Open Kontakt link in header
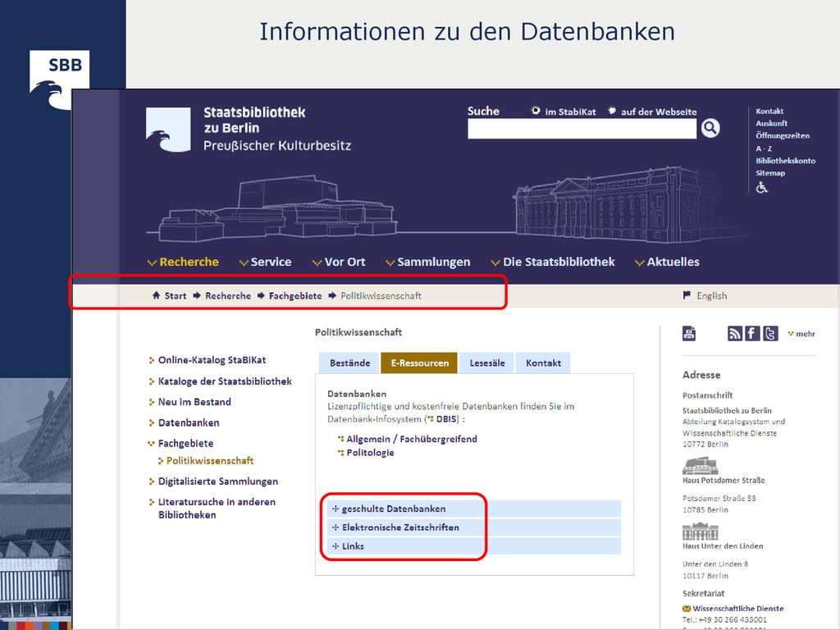This screenshot has width=840, height=630. (x=769, y=112)
